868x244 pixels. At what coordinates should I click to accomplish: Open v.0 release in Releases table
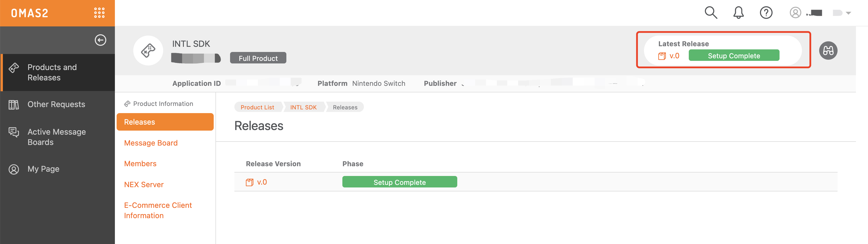[x=261, y=182]
